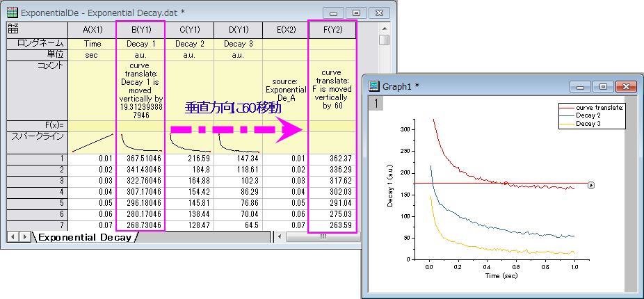Viewport: 644px width, 299px height.
Task: Select row header 4
Action: (x=37, y=192)
